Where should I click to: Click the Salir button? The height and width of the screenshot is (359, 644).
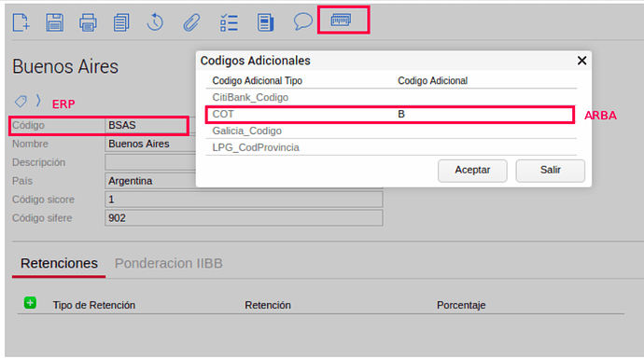(x=551, y=171)
